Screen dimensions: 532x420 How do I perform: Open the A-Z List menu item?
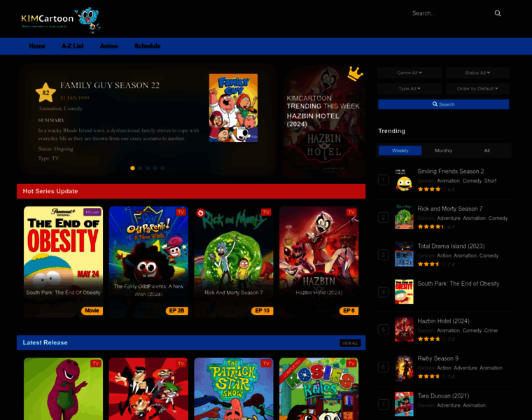click(x=73, y=46)
